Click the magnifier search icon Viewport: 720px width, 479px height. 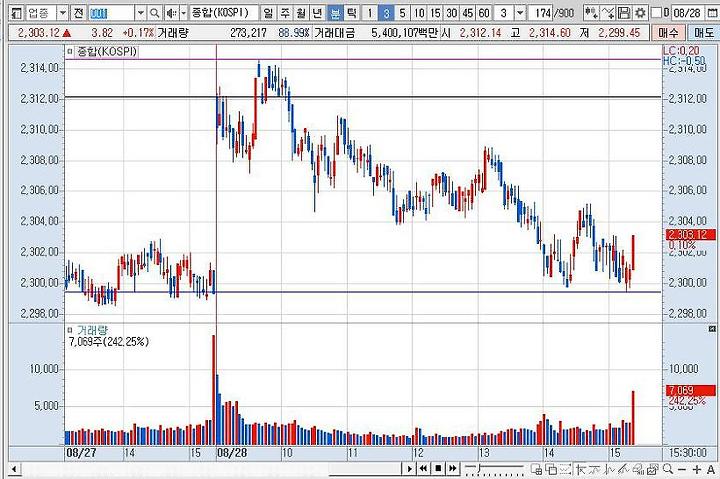[x=155, y=13]
